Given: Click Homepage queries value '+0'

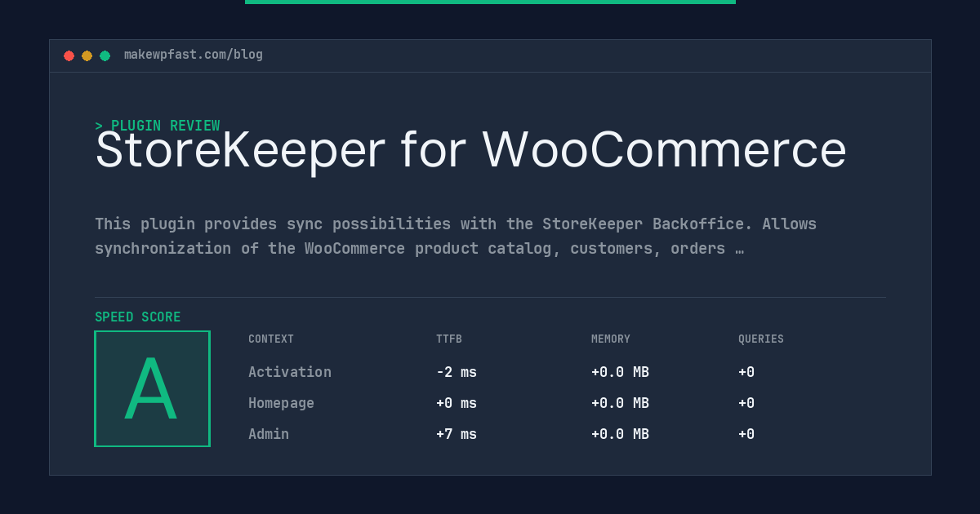Looking at the screenshot, I should pos(746,403).
